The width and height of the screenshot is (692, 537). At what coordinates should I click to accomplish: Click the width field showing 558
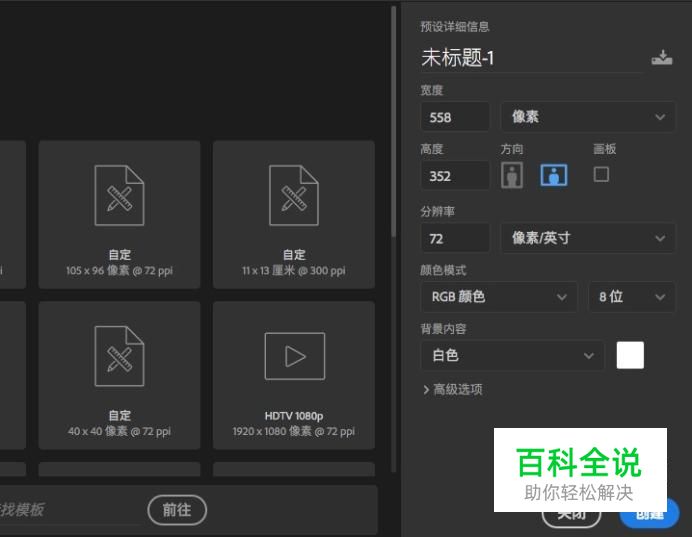click(455, 117)
